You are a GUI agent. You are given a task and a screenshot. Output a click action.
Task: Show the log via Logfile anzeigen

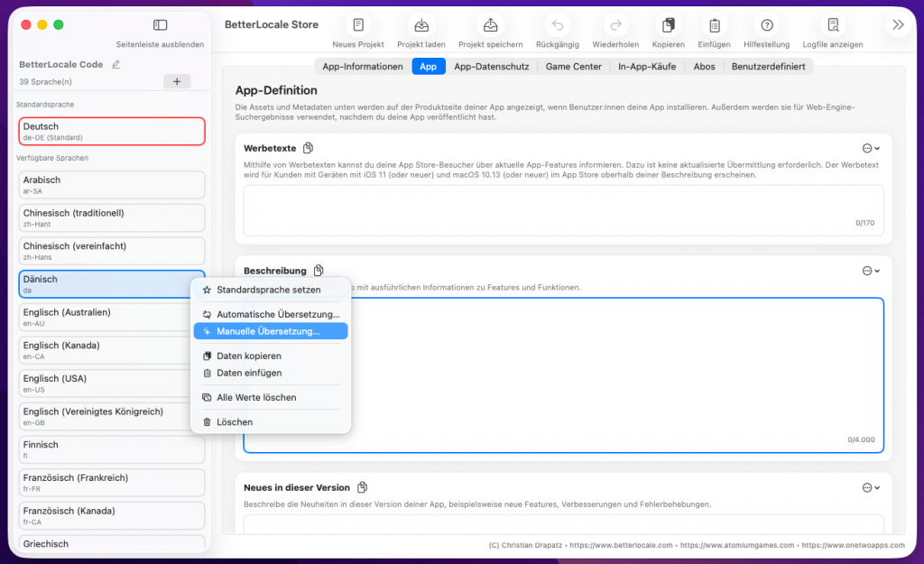pyautogui.click(x=832, y=25)
